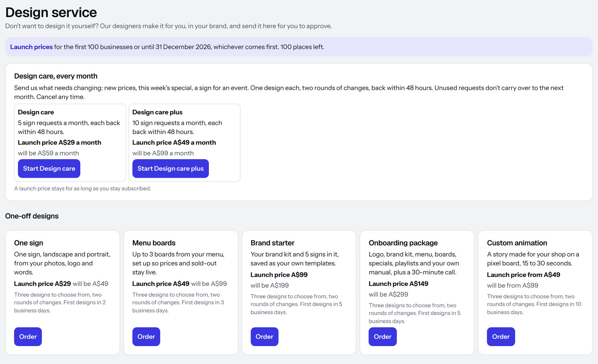Order the Menu boards design

146,337
